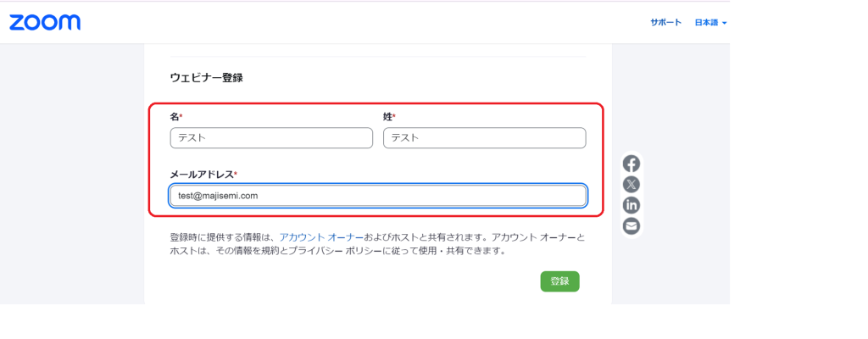Viewport: 868px width, 339px height.
Task: Share the webinar via LinkedIn icon
Action: click(x=631, y=205)
